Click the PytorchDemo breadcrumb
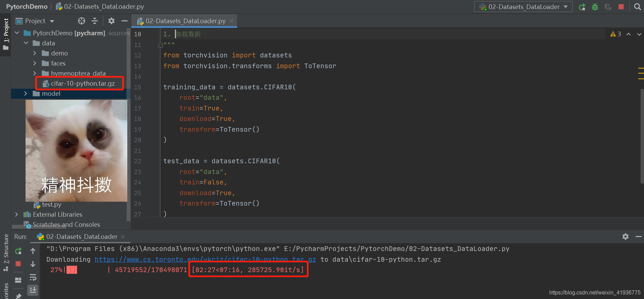The height and width of the screenshot is (299, 644). [x=27, y=7]
